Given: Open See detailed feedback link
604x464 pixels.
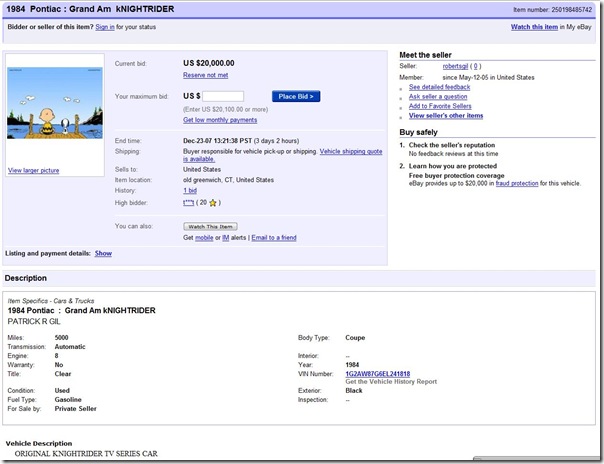Looking at the screenshot, I should point(440,87).
